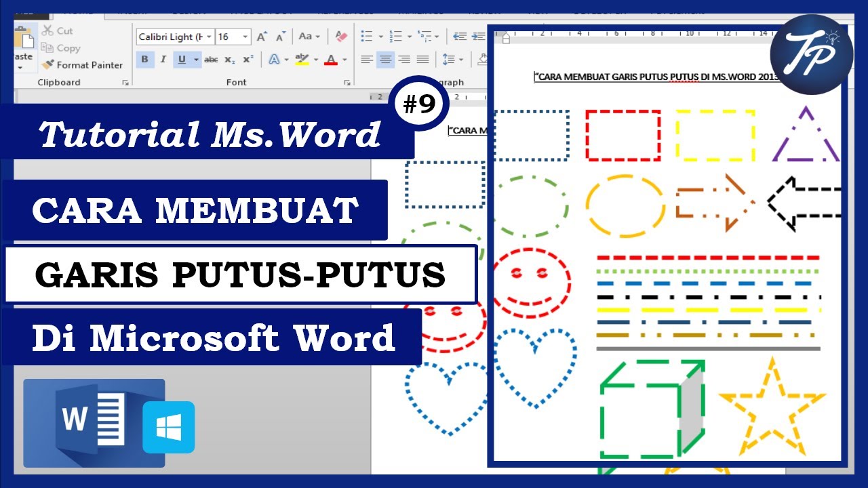Viewport: 868px width, 488px height.
Task: Select the red dashed rectangle shape
Action: (x=623, y=135)
